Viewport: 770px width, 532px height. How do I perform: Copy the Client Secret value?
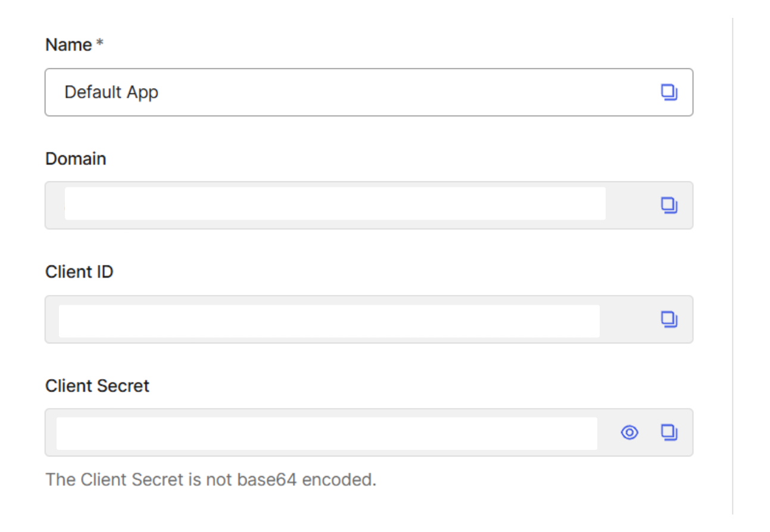point(669,432)
